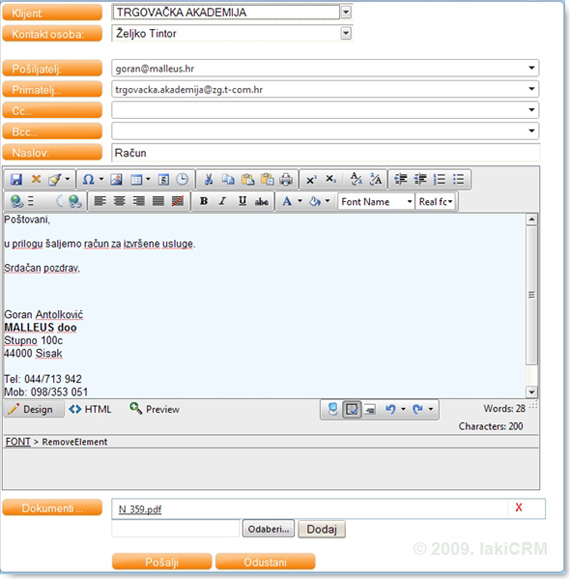Viewport: 570px width, 579px height.
Task: Open the Klijent dropdown
Action: 346,12
